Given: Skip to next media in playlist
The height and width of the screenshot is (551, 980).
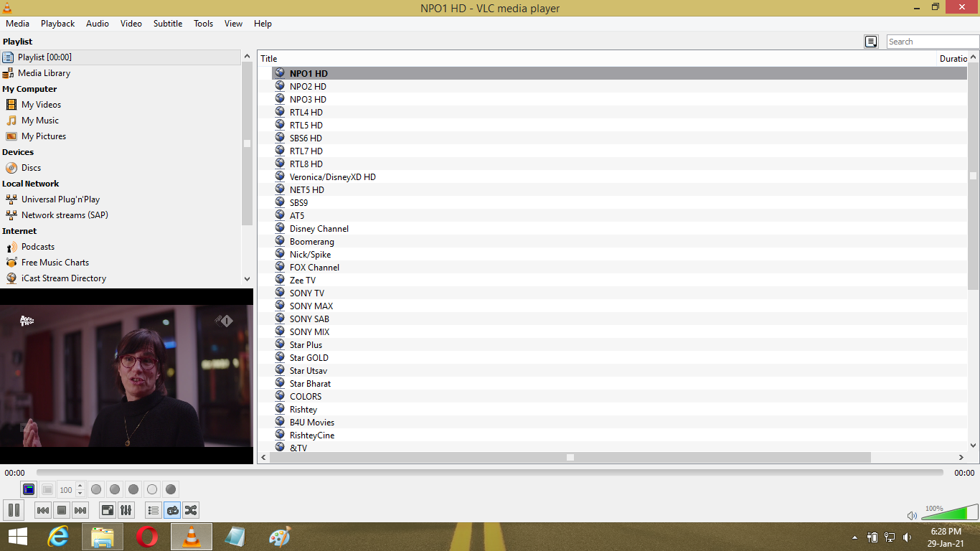Looking at the screenshot, I should pos(80,510).
